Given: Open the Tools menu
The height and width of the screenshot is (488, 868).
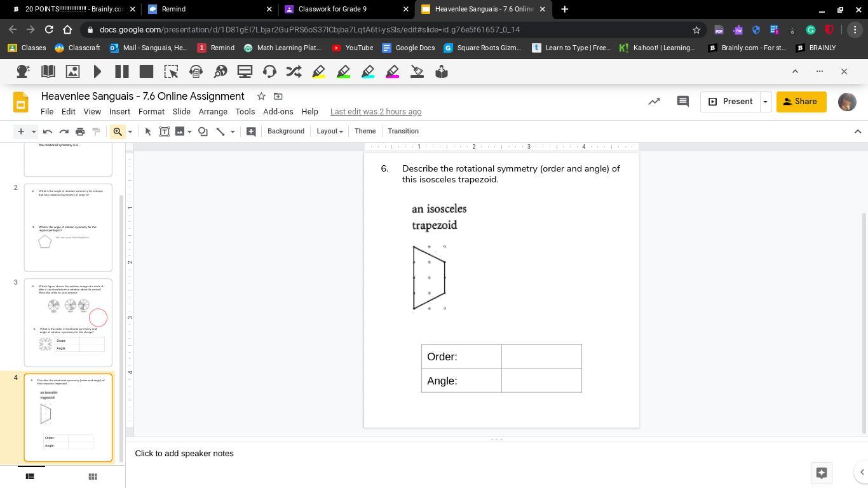Looking at the screenshot, I should tap(245, 112).
